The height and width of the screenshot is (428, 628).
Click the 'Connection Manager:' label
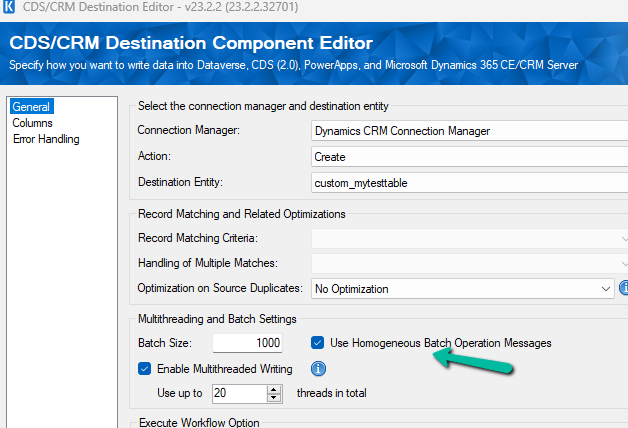point(189,130)
